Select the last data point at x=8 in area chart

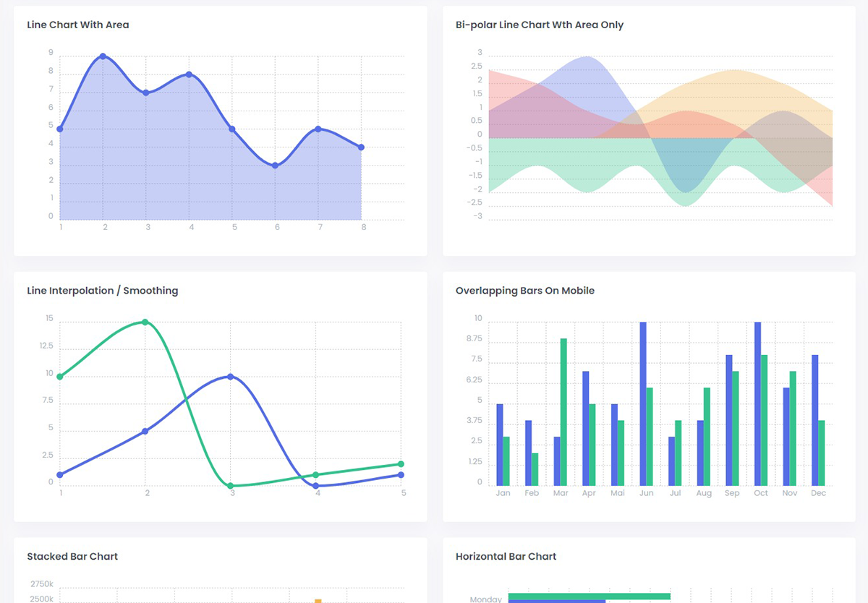click(361, 147)
